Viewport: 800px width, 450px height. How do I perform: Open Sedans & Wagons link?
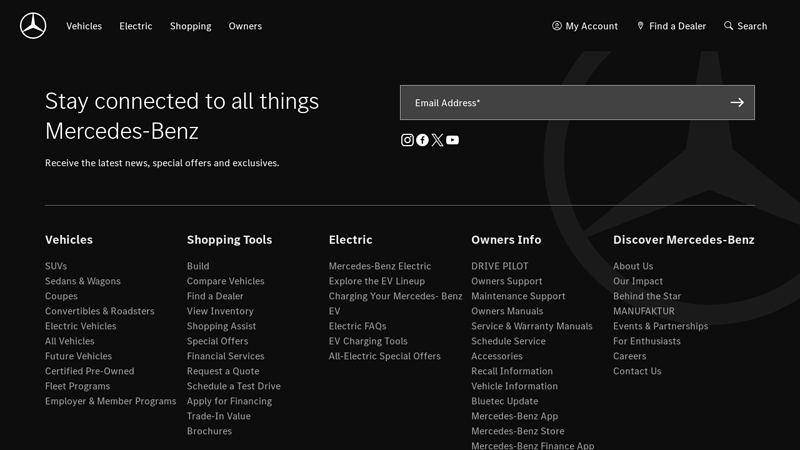pyautogui.click(x=83, y=281)
